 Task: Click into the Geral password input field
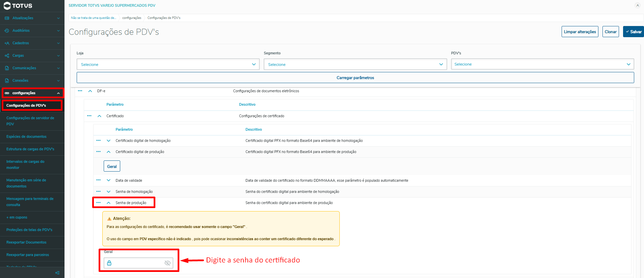click(138, 263)
